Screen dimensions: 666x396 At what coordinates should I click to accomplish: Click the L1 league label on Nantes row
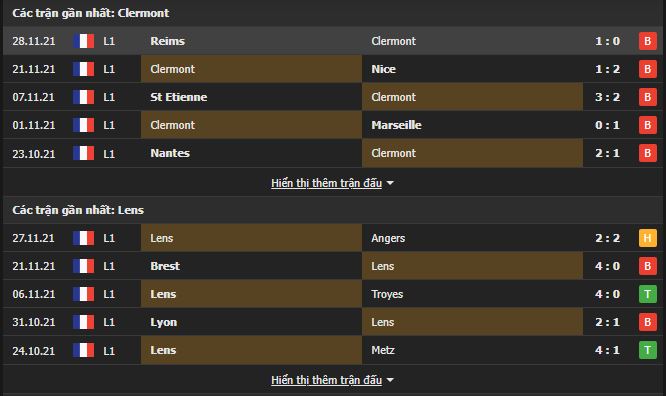[109, 153]
